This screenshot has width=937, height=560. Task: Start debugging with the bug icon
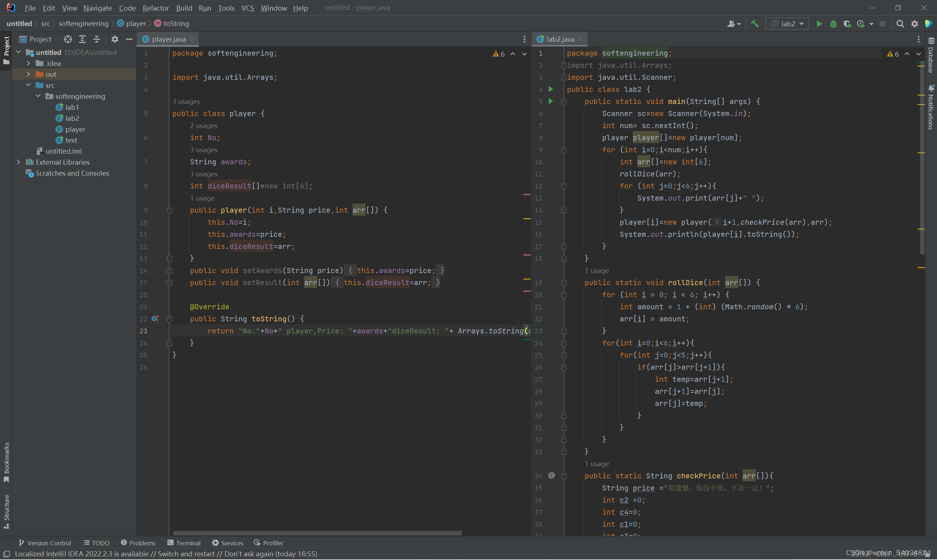(833, 24)
